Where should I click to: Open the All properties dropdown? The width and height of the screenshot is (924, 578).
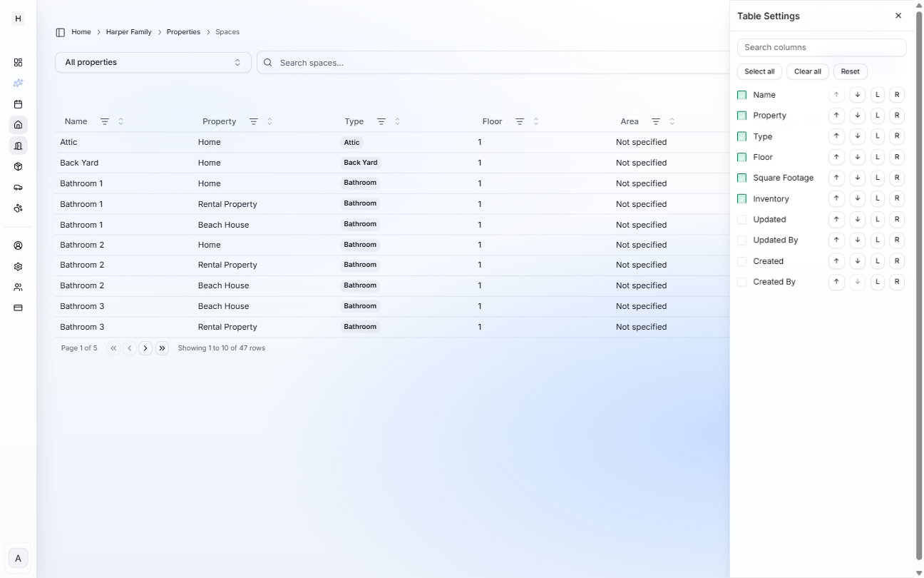[x=153, y=62]
